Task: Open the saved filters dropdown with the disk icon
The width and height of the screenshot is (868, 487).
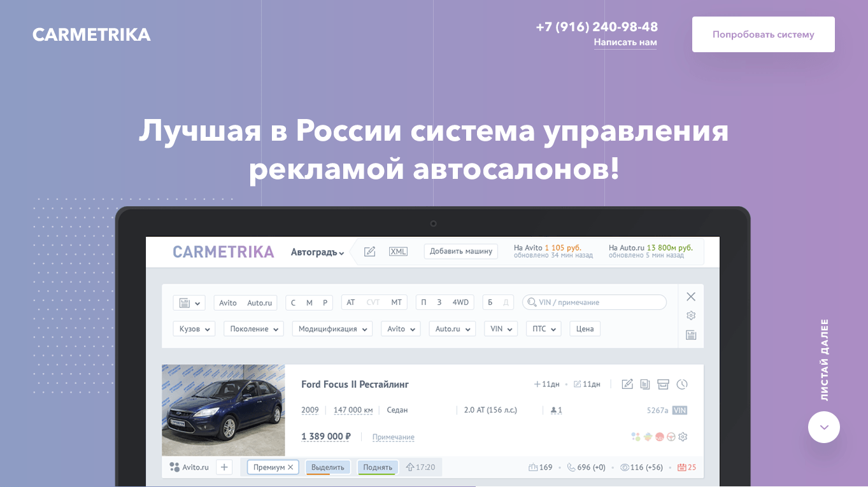Action: [189, 303]
